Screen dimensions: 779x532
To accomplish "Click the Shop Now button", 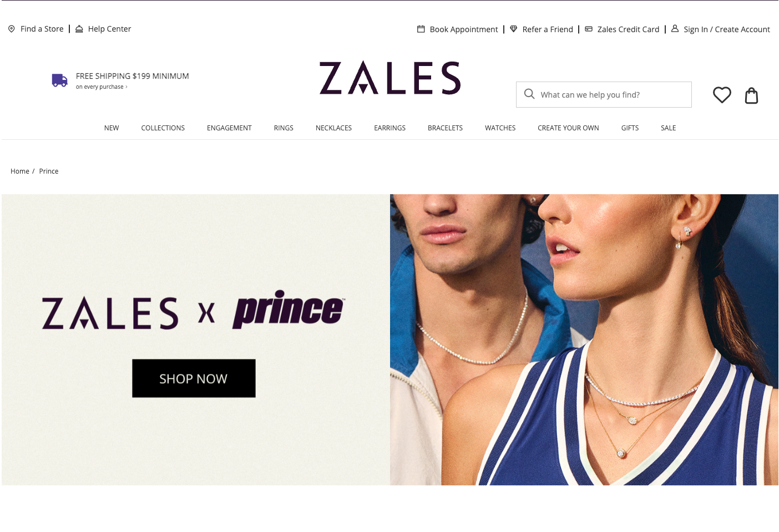I will tap(194, 378).
